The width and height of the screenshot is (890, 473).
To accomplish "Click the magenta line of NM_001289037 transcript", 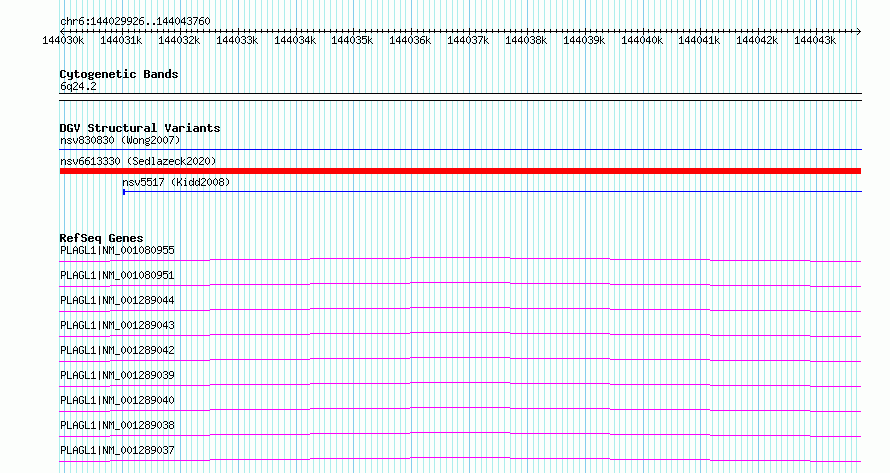I will (x=460, y=459).
